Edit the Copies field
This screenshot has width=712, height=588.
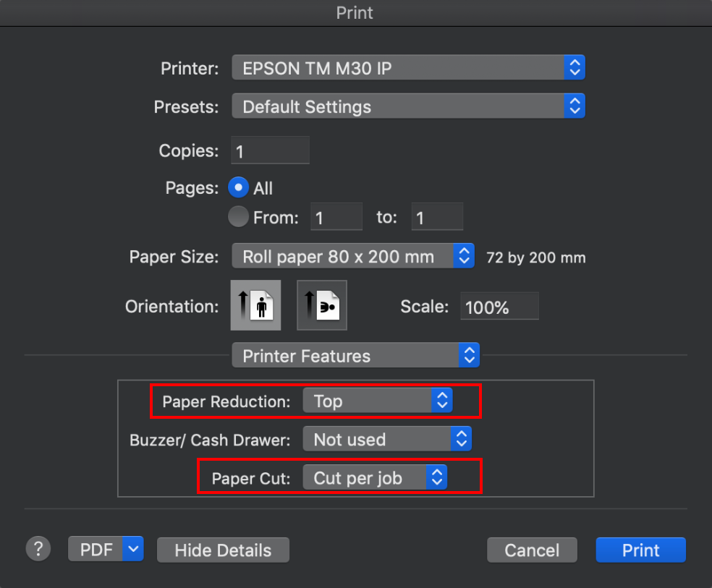click(x=270, y=150)
